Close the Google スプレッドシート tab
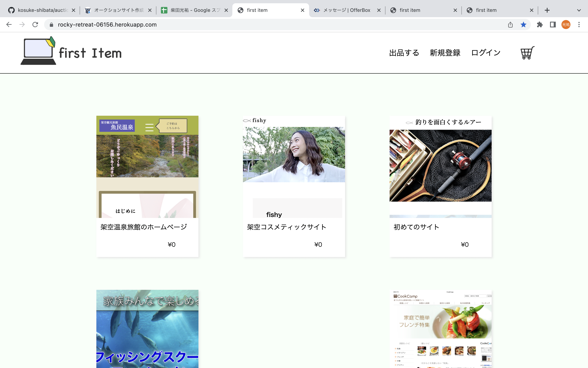The image size is (588, 368). (x=226, y=10)
